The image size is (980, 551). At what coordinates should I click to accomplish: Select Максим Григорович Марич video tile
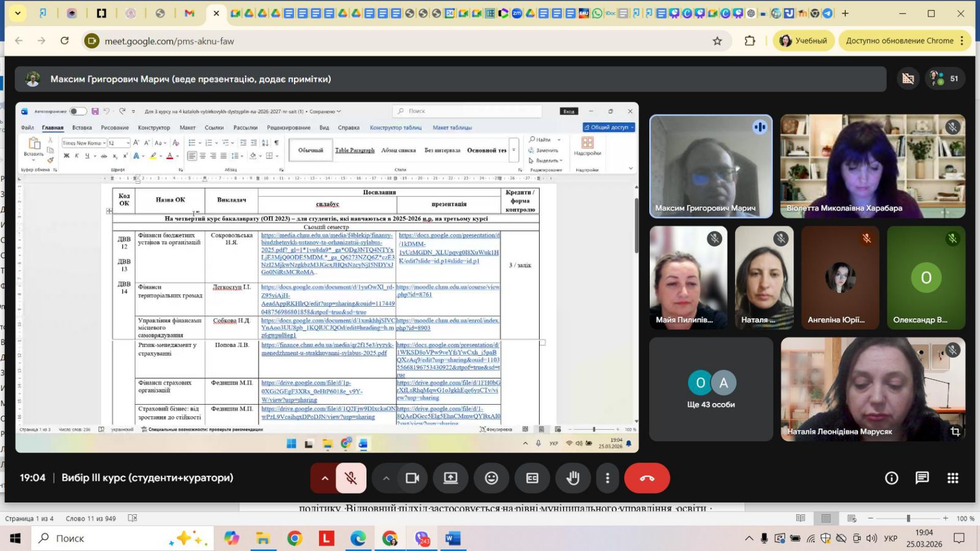(710, 166)
